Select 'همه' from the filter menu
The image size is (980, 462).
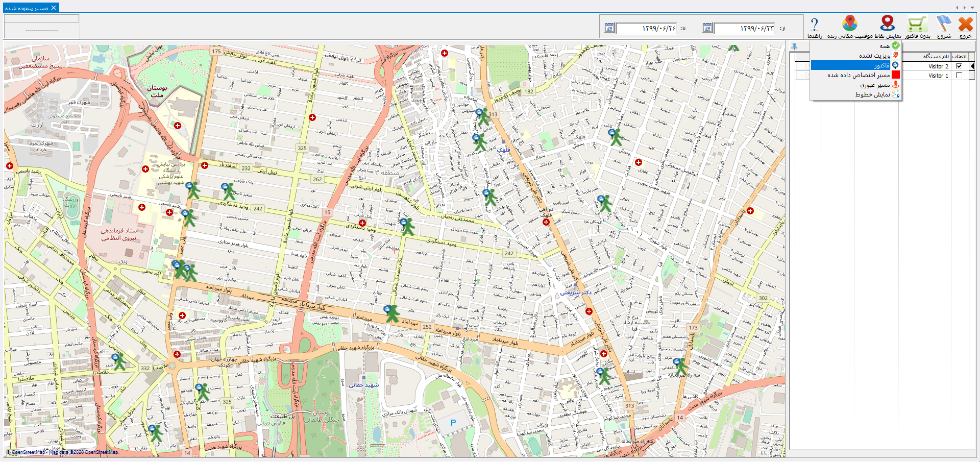pos(884,46)
